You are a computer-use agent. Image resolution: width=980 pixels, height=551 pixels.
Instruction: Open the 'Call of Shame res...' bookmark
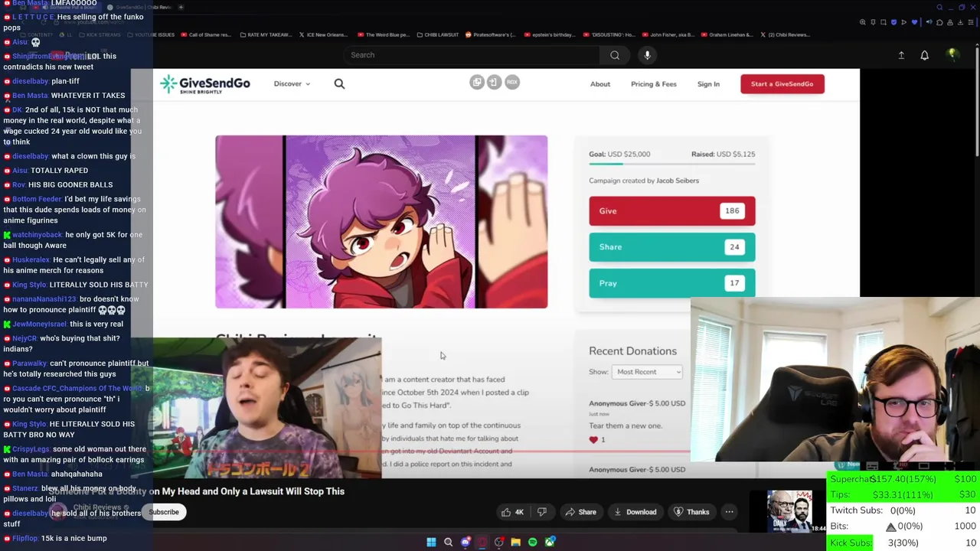204,34
